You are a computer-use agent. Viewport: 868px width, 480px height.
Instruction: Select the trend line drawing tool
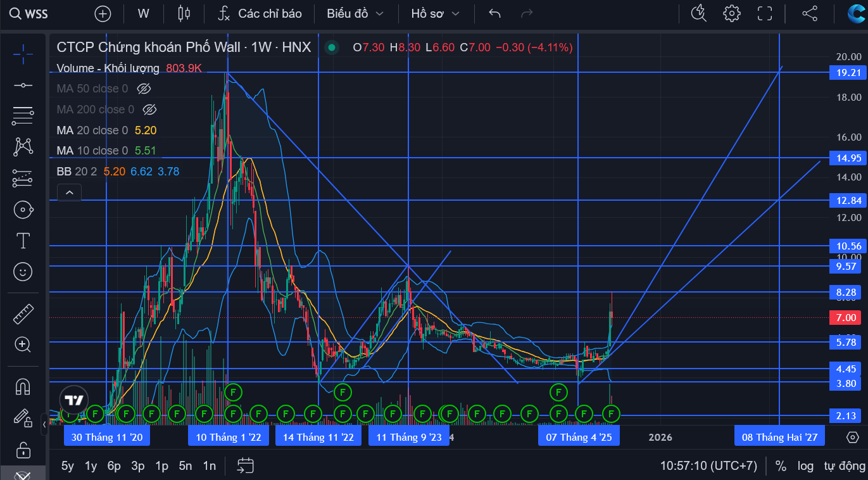[23, 85]
